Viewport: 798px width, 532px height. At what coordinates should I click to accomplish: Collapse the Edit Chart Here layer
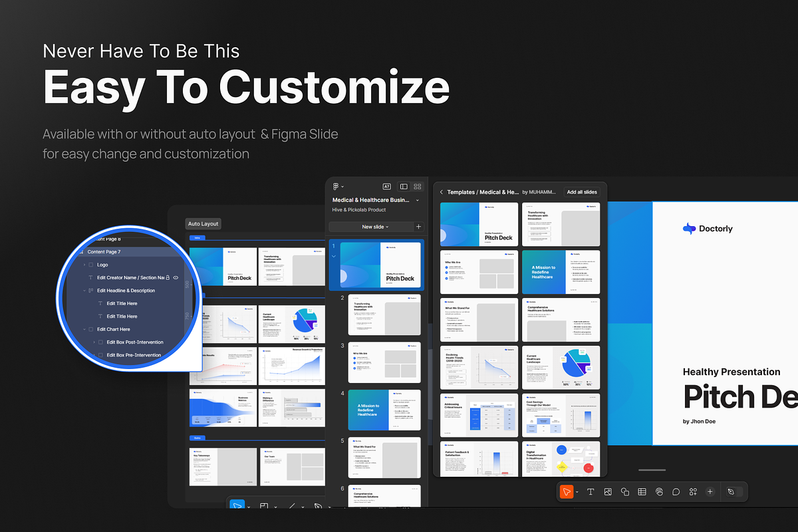coord(84,329)
